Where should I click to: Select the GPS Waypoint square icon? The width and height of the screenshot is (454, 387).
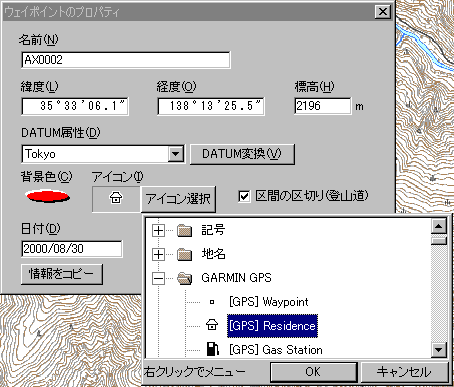click(212, 302)
